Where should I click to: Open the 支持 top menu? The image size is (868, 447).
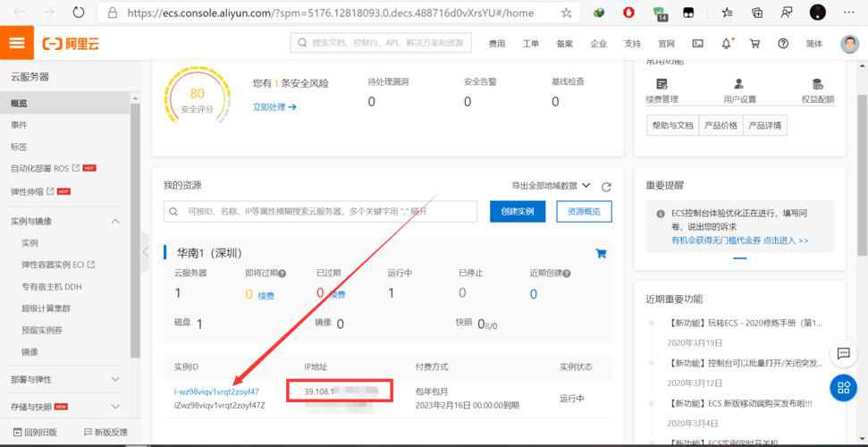pyautogui.click(x=632, y=44)
